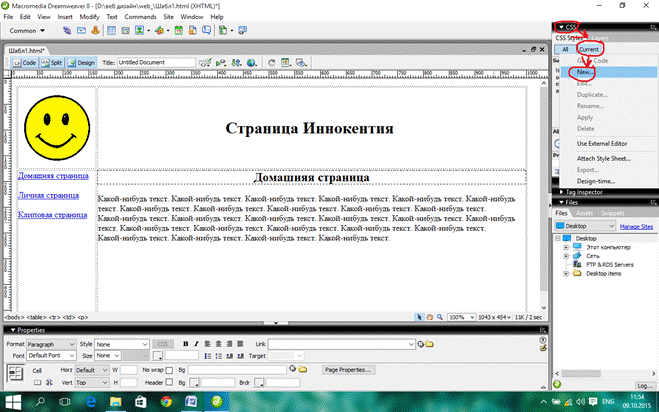Screen dimensions: 659x412
Task: Click the Email Link insert icon
Action: coord(81,30)
